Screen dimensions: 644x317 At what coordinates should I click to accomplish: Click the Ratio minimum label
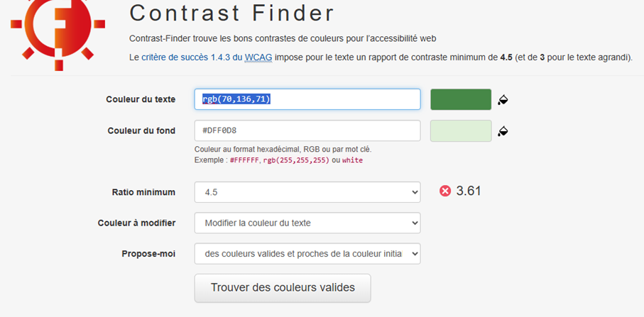tap(143, 192)
